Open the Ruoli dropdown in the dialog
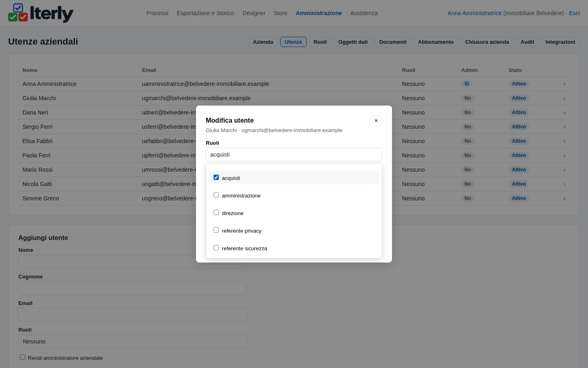This screenshot has width=588, height=368. [294, 155]
